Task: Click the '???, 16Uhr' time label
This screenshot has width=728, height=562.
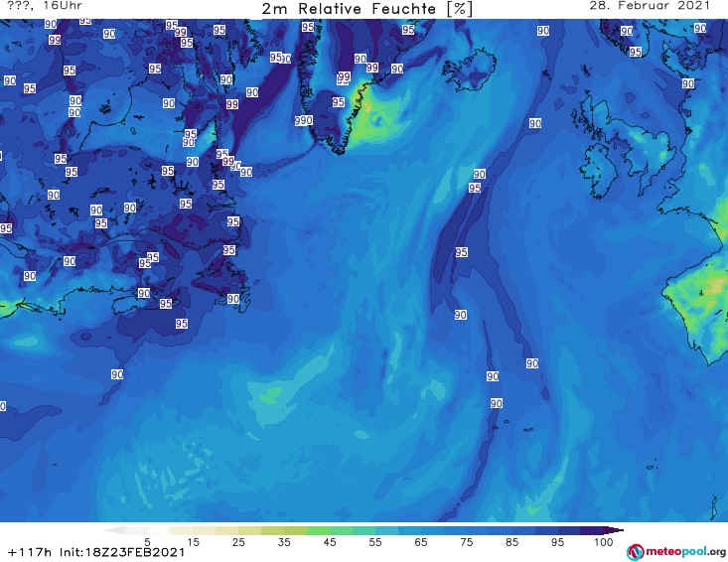Action: 45,6
